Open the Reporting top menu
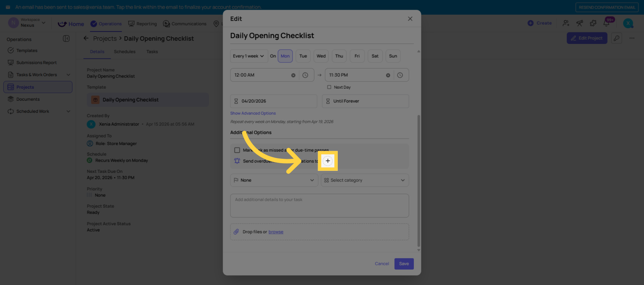This screenshot has height=285, width=644. (x=143, y=24)
